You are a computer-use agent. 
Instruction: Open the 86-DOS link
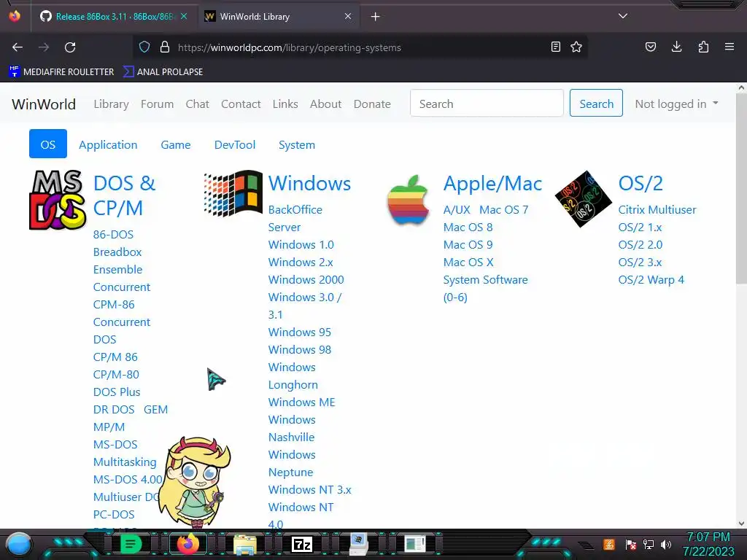click(x=113, y=234)
